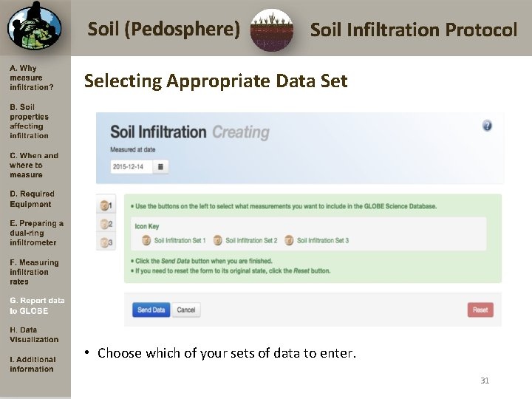Viewport: 532px width, 399px height.
Task: Select D. Required Equipment section
Action: [32, 199]
